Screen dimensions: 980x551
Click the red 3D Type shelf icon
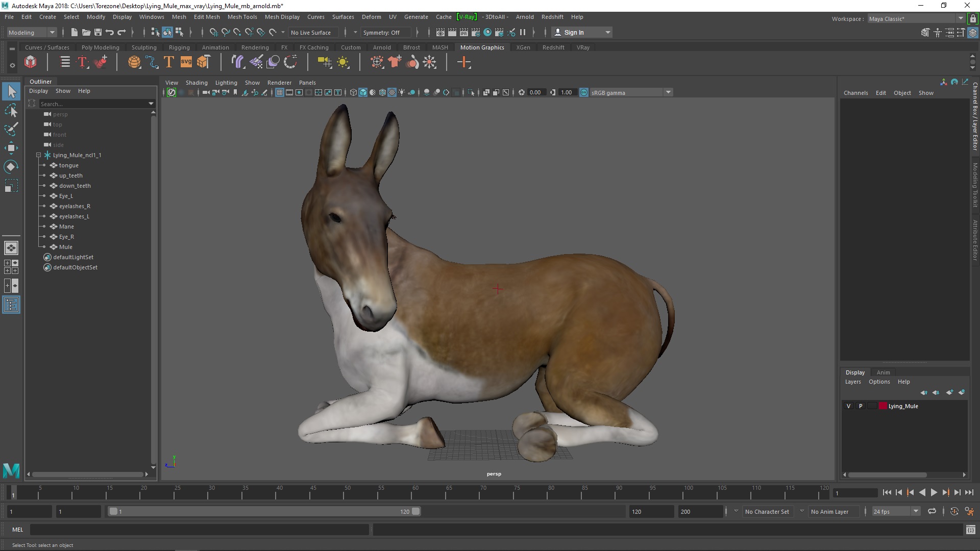83,62
